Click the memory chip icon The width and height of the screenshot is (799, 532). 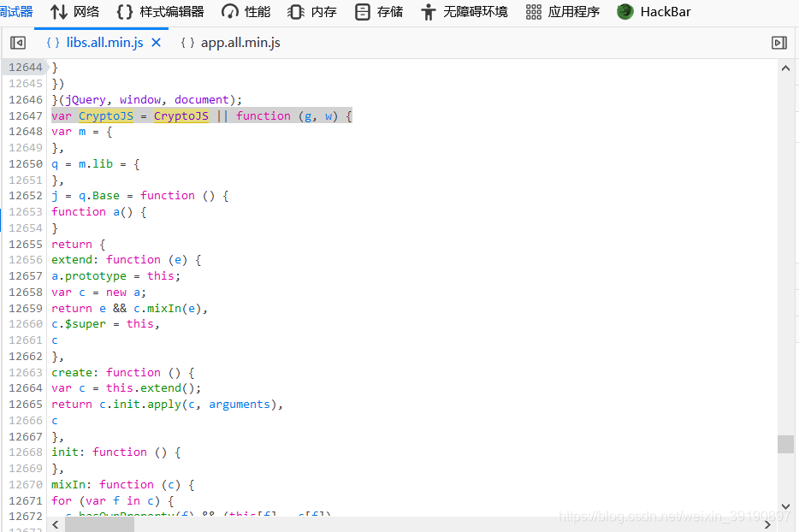tap(295, 12)
